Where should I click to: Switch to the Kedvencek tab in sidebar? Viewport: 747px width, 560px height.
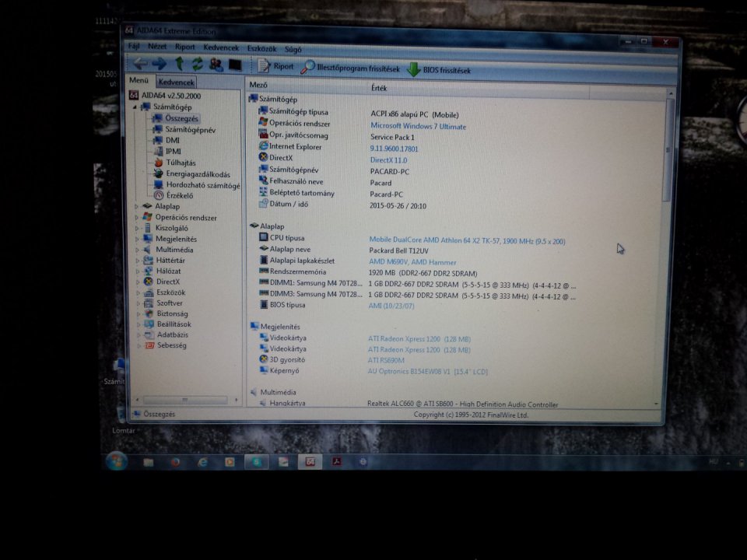coord(177,82)
